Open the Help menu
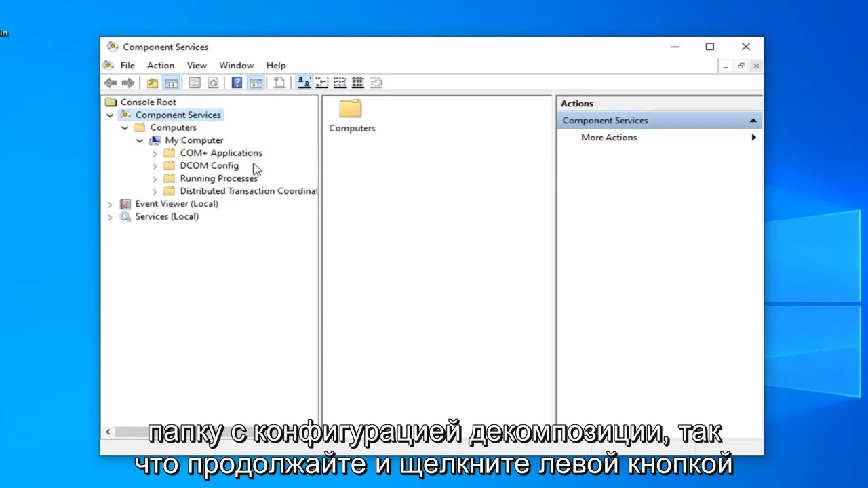Viewport: 868px width, 488px height. click(x=276, y=66)
